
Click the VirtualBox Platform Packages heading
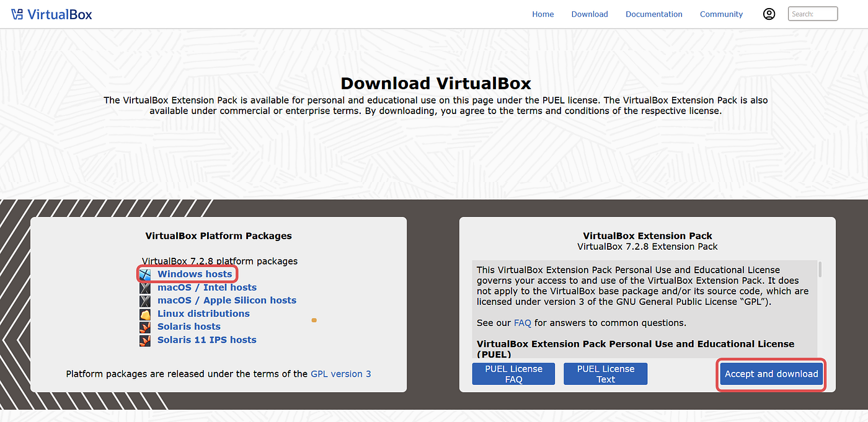click(x=218, y=235)
